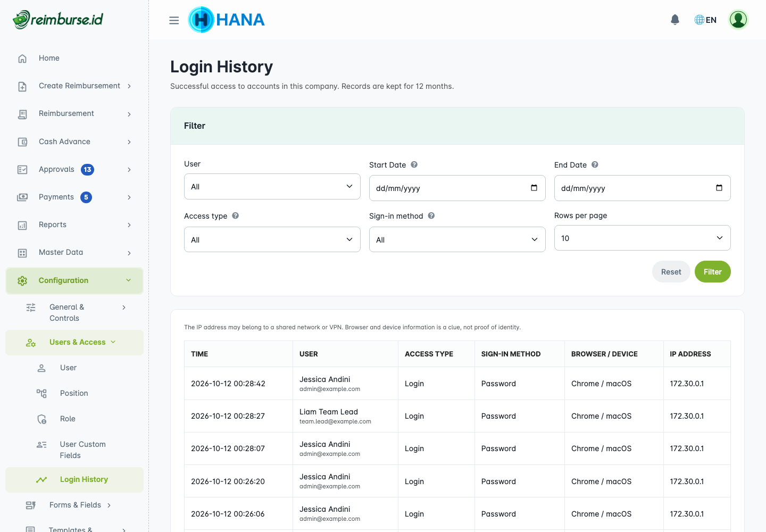Open the Start Date calendar picker icon
The image size is (766, 532).
(534, 188)
